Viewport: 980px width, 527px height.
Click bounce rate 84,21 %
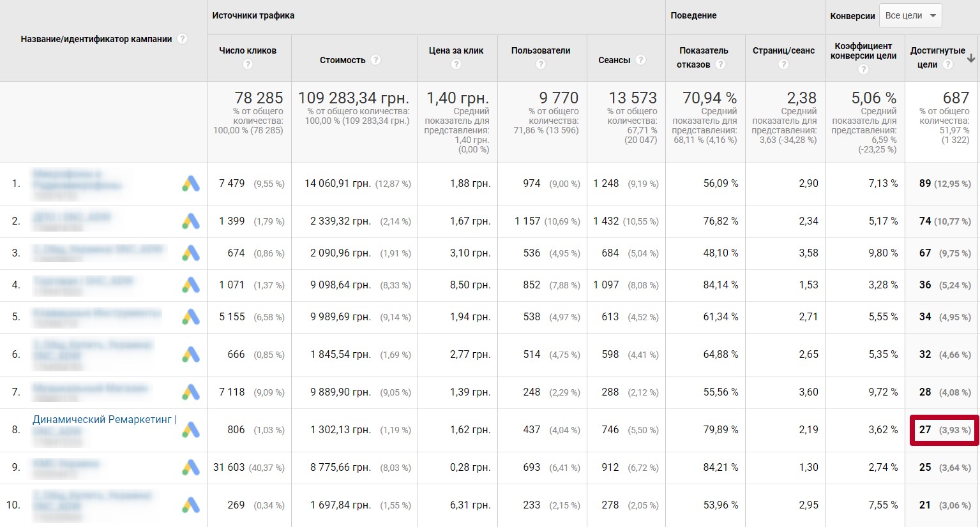(x=721, y=468)
